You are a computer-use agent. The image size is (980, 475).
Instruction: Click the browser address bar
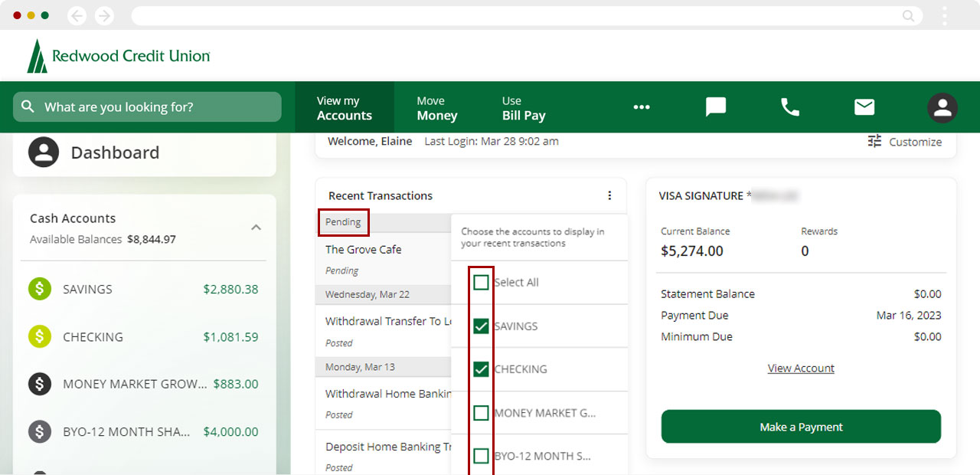pos(527,15)
